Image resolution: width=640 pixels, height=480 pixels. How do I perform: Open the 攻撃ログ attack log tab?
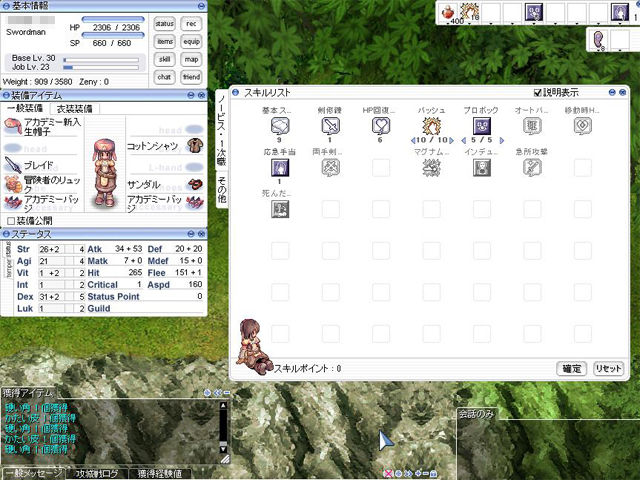tap(97, 473)
